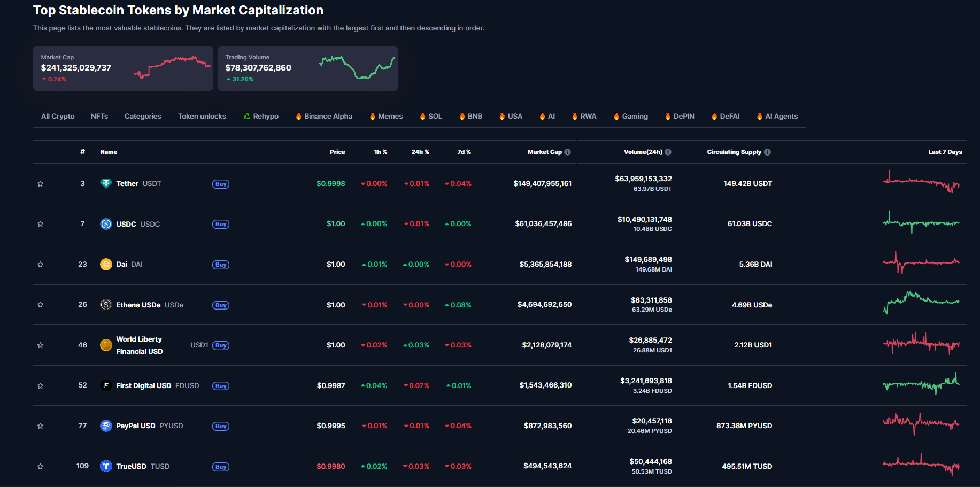Toggle the watchlist star for Dai
The image size is (980, 487).
click(40, 264)
